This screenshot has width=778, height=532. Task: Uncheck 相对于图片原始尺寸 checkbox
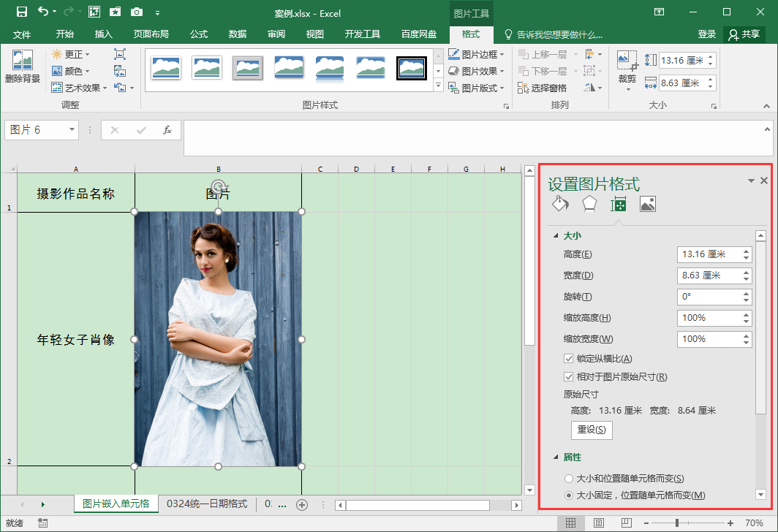(569, 377)
